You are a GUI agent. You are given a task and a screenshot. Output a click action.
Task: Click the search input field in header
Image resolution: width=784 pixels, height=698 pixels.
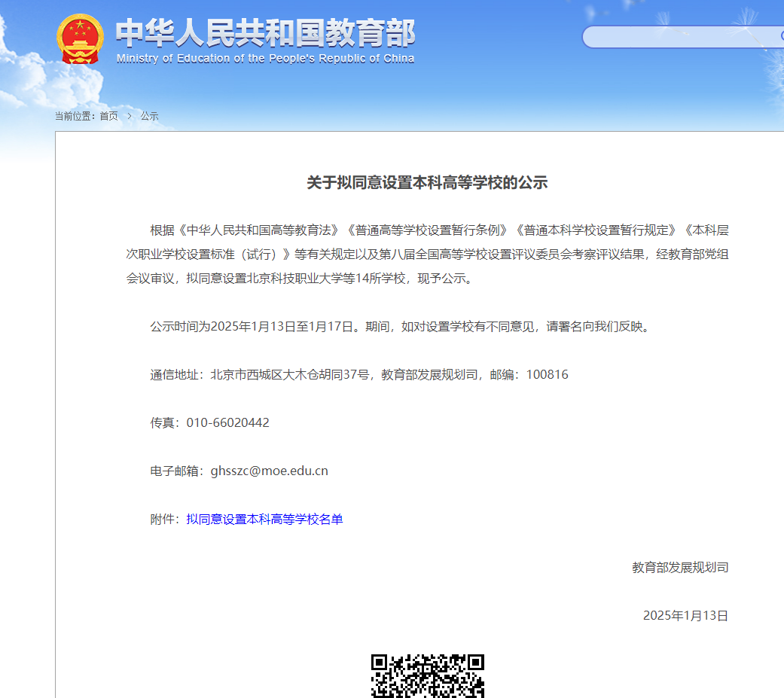click(683, 37)
